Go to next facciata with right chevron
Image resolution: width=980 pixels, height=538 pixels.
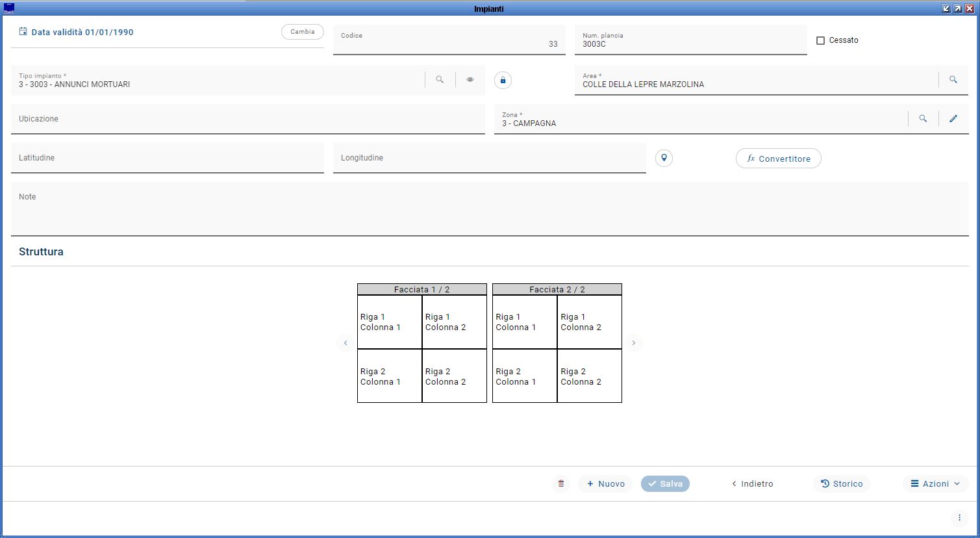click(634, 343)
